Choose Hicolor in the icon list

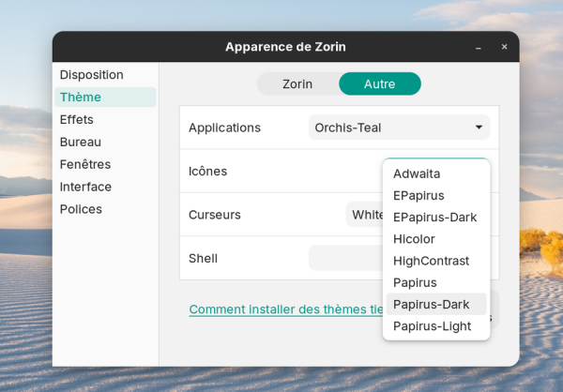(x=414, y=239)
